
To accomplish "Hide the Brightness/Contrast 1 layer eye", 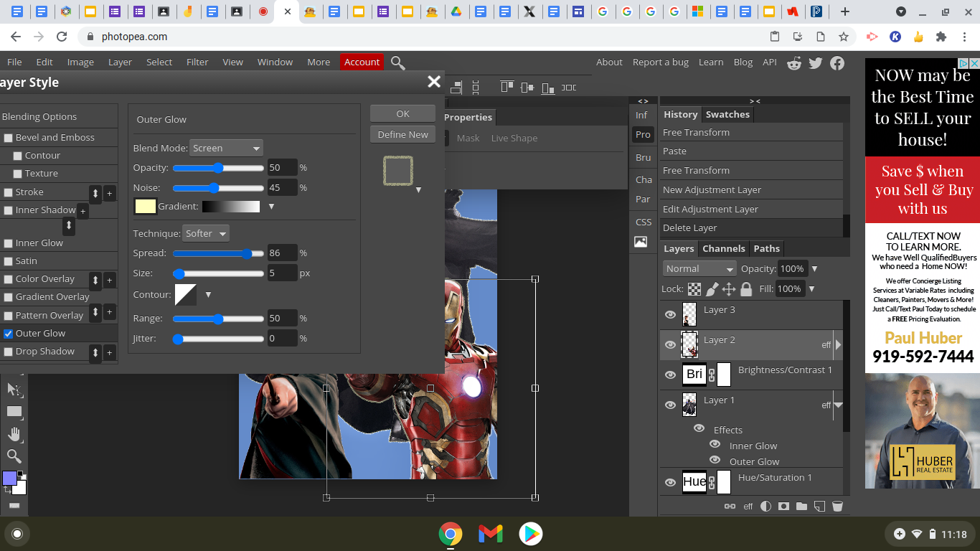I will point(670,375).
